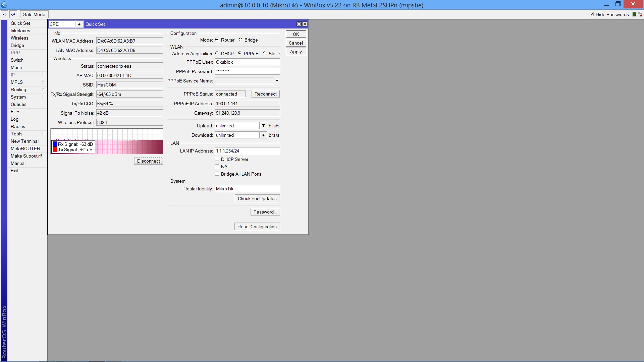The image size is (644, 362).
Task: Open the Wireless menu item
Action: click(19, 38)
